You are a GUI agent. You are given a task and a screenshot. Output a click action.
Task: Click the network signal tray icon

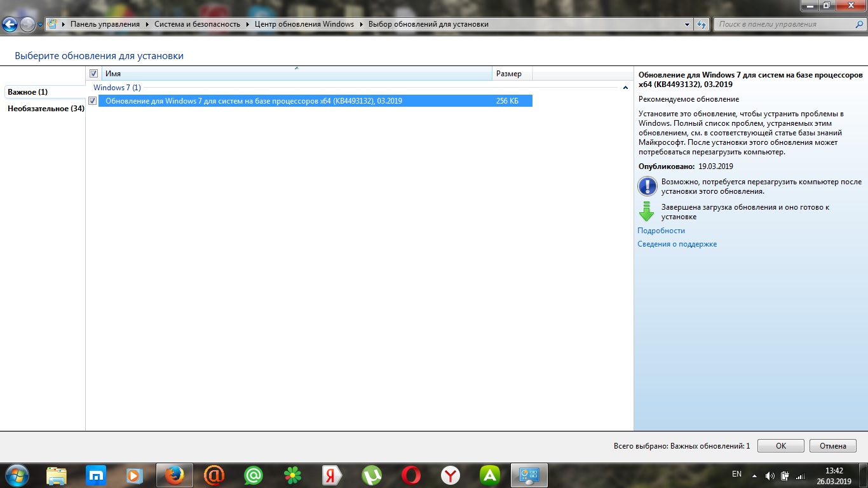pyautogui.click(x=801, y=475)
